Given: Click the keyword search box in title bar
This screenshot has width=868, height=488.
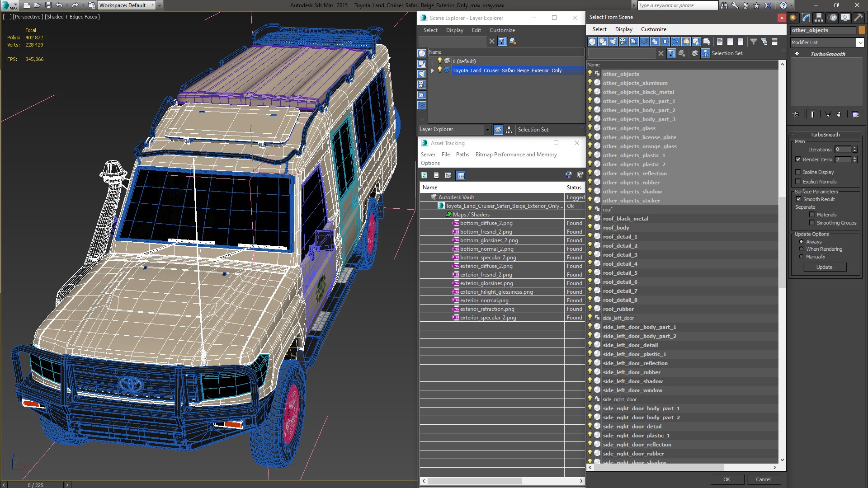Looking at the screenshot, I should (677, 5).
